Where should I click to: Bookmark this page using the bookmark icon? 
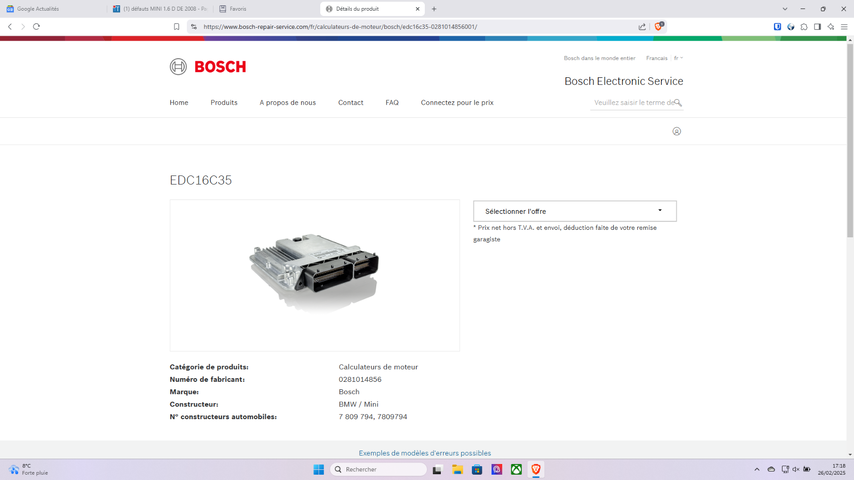[x=176, y=26]
